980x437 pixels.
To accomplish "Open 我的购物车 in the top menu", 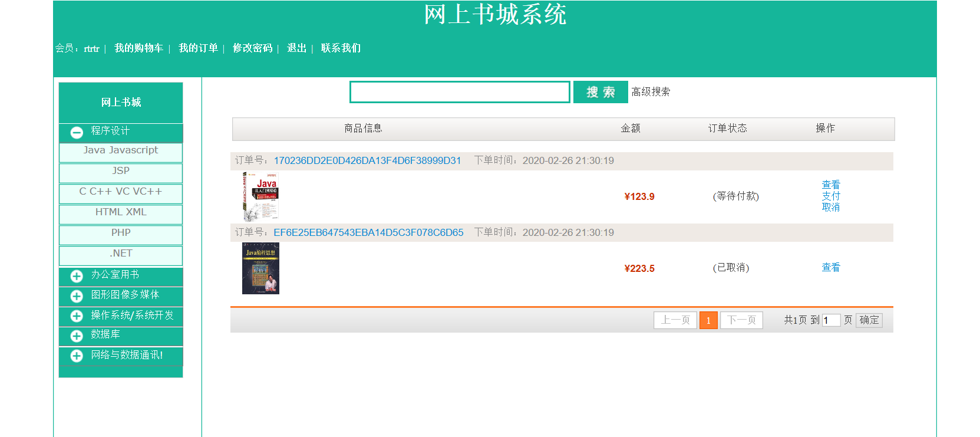I will click(x=138, y=48).
